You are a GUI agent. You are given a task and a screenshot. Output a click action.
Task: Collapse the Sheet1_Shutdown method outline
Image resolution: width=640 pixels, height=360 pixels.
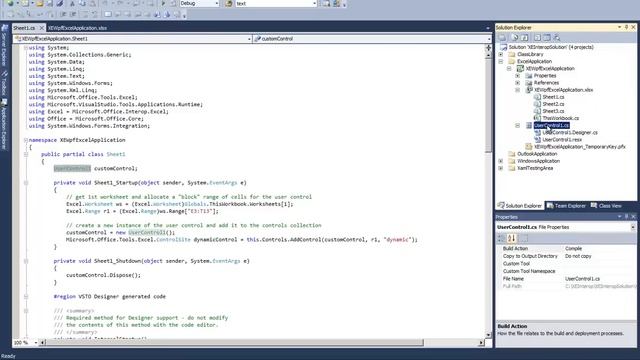point(26,261)
